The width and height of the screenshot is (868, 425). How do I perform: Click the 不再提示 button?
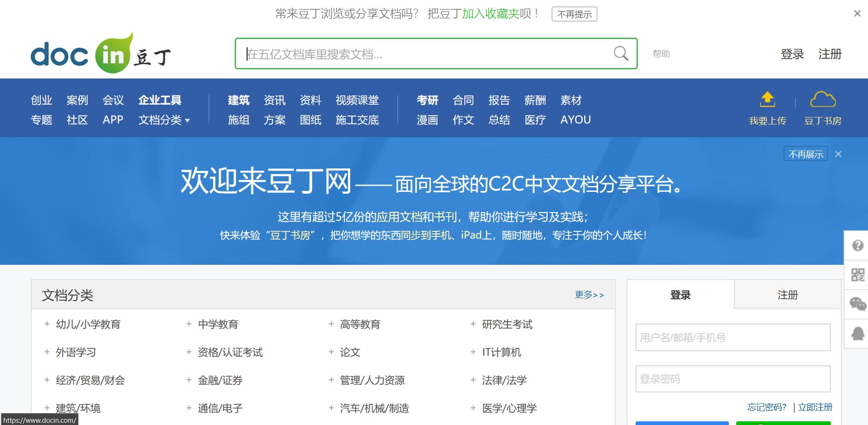(574, 14)
